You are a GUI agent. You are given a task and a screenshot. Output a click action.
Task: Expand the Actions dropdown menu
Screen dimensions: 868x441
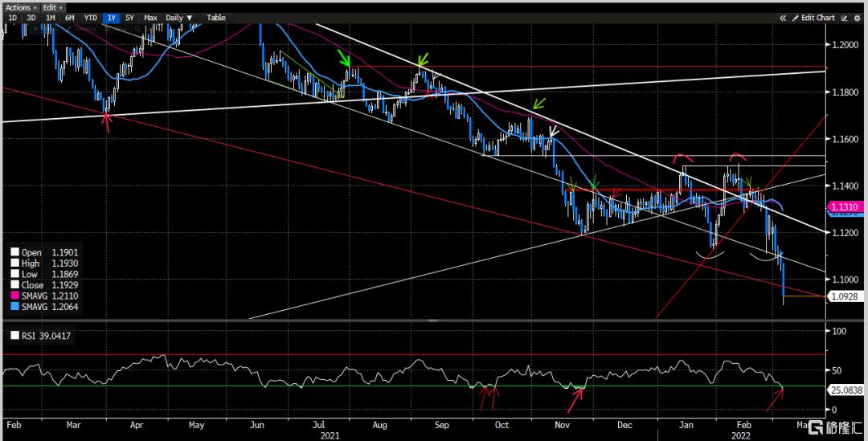[x=21, y=7]
